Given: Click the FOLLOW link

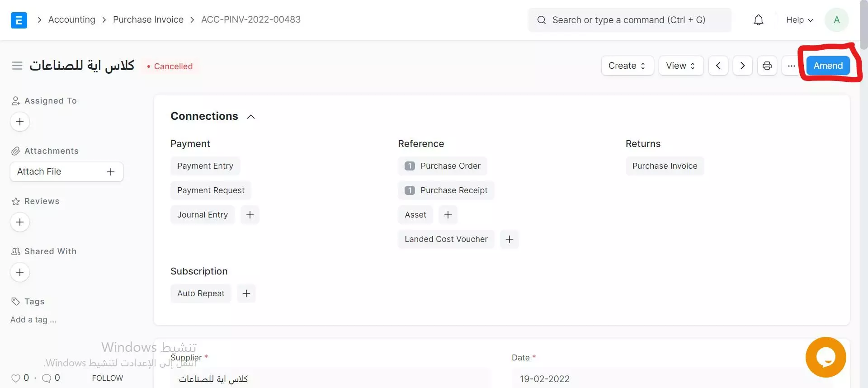Looking at the screenshot, I should (108, 378).
